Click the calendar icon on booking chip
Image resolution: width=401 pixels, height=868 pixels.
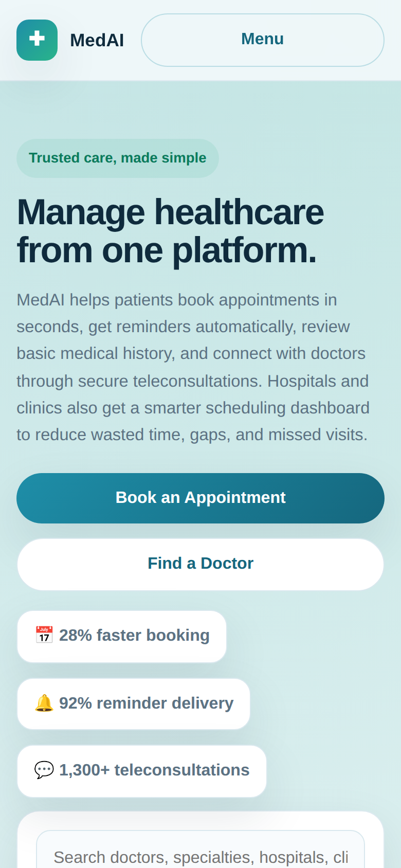[44, 635]
